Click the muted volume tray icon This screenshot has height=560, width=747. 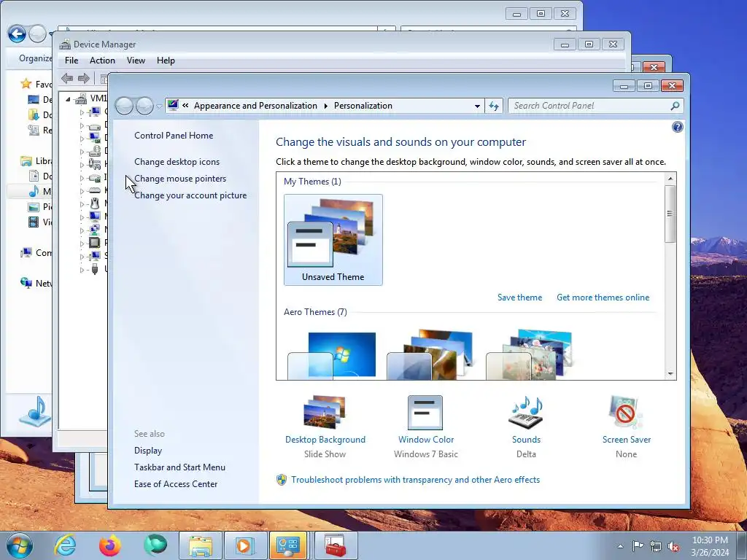click(x=673, y=546)
